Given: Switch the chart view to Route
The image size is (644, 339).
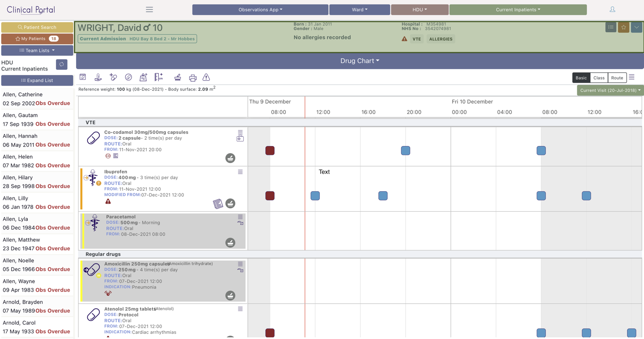Looking at the screenshot, I should [617, 78].
